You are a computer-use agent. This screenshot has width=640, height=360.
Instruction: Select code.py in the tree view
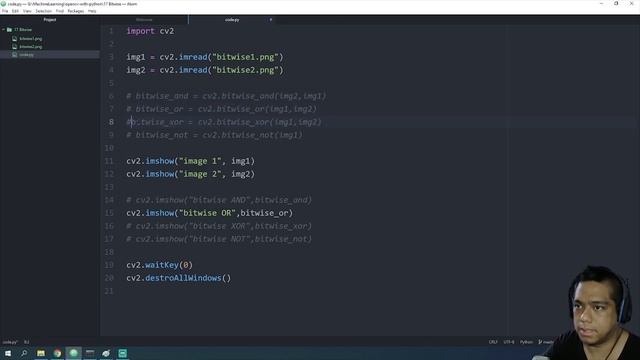[x=27, y=55]
